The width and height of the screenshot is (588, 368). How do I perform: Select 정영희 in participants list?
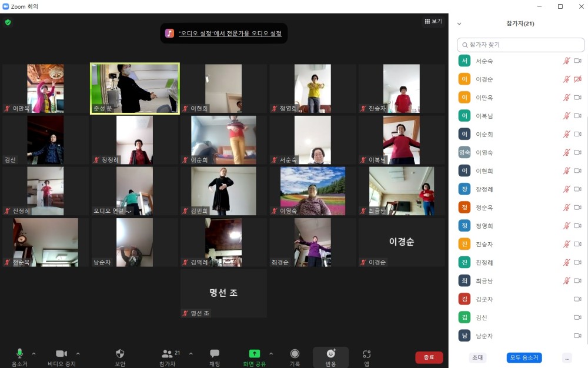coord(519,226)
